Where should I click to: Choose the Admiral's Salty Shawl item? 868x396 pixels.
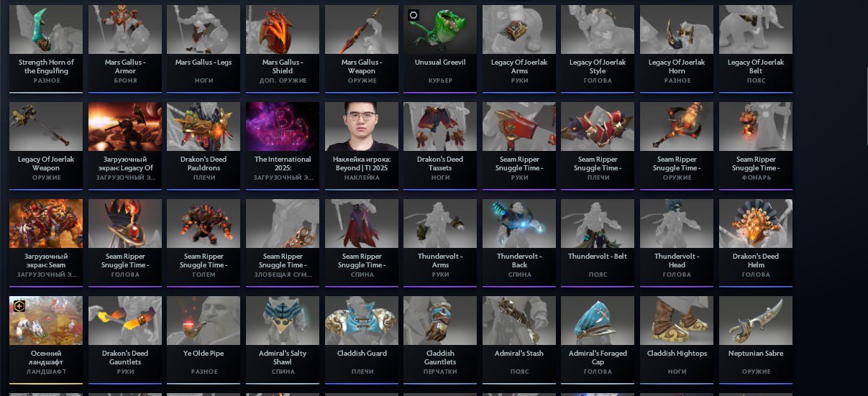[x=282, y=339]
